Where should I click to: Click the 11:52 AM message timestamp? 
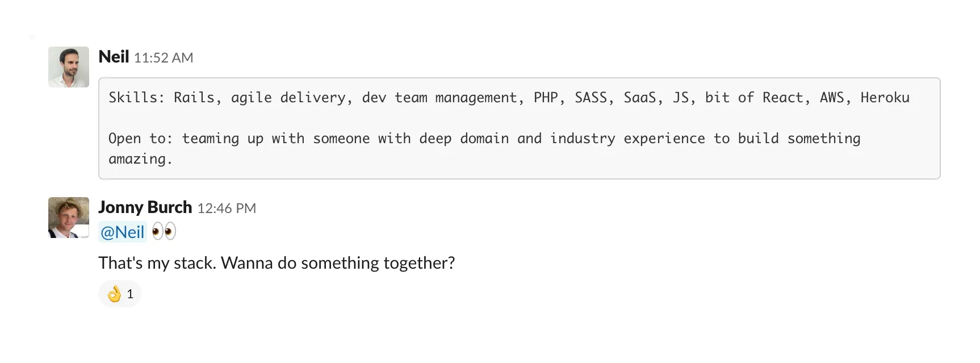click(164, 58)
